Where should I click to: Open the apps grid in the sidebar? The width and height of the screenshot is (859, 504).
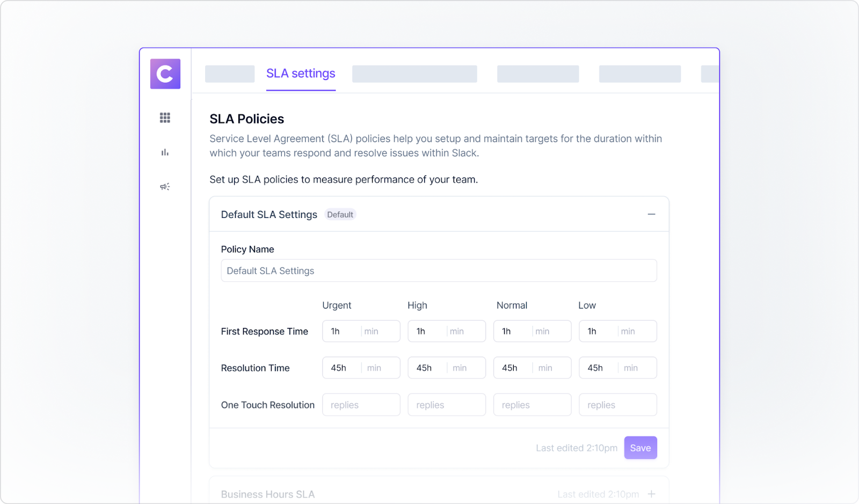click(165, 118)
